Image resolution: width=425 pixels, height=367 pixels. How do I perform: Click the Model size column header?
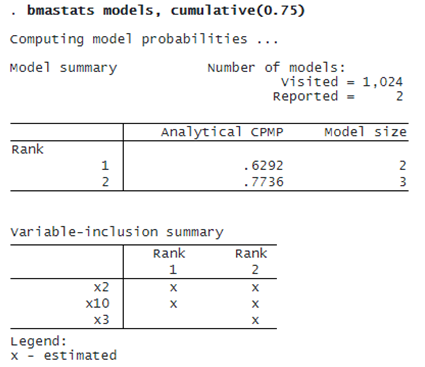(x=366, y=132)
